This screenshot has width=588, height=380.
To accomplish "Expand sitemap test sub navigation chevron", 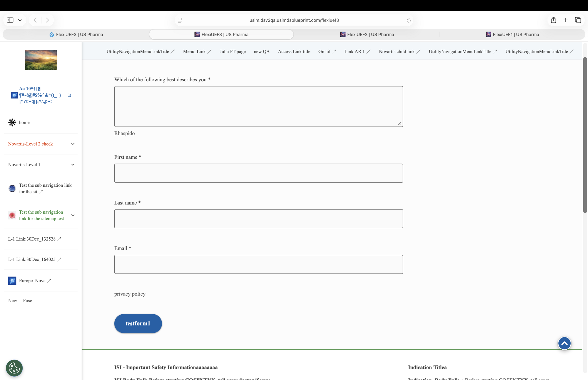I will point(73,215).
